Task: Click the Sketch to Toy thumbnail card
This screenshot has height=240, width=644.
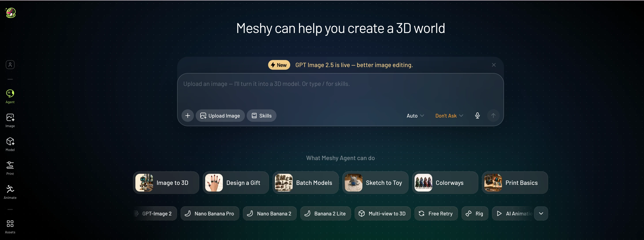Action: pyautogui.click(x=375, y=183)
